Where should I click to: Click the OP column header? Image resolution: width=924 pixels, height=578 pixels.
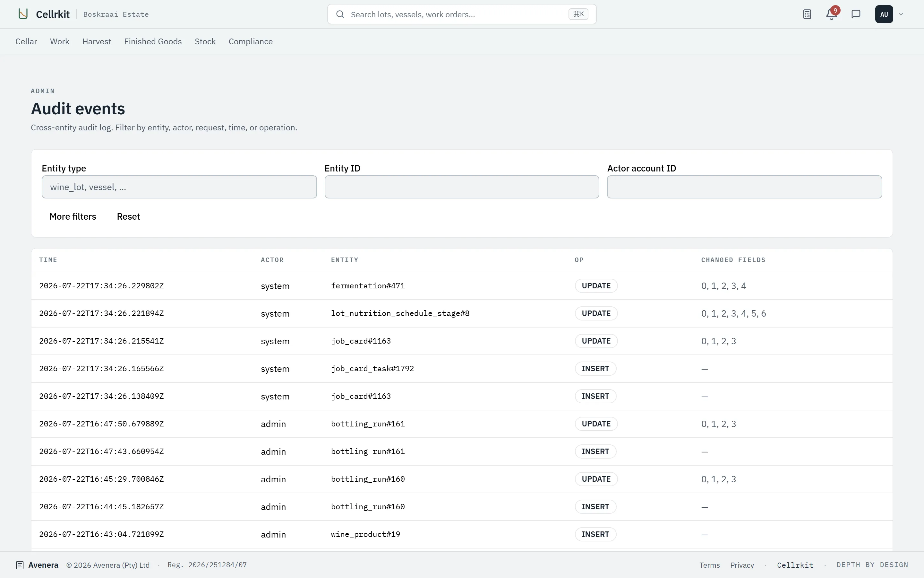(x=579, y=260)
